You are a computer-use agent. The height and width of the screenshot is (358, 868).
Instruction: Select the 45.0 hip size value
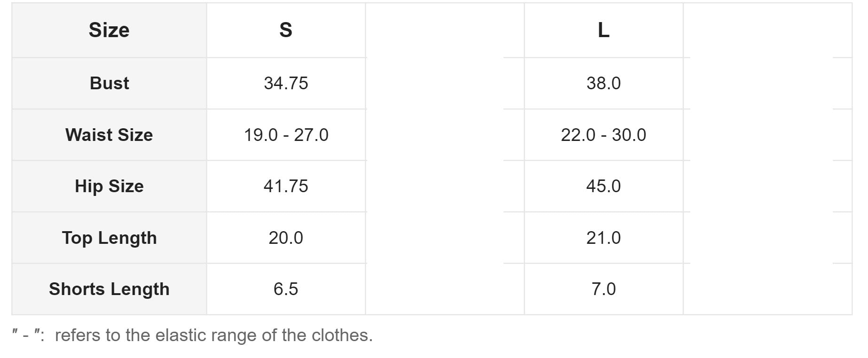603,186
